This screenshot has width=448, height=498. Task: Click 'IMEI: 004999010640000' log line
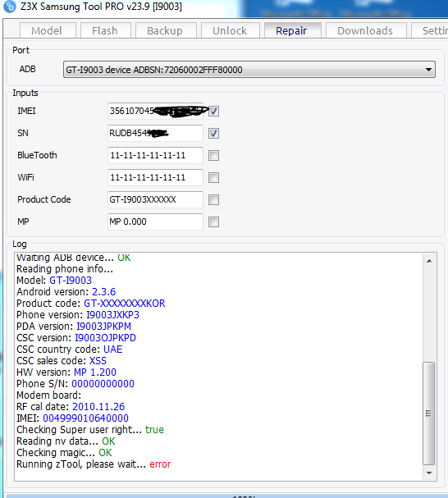72,418
